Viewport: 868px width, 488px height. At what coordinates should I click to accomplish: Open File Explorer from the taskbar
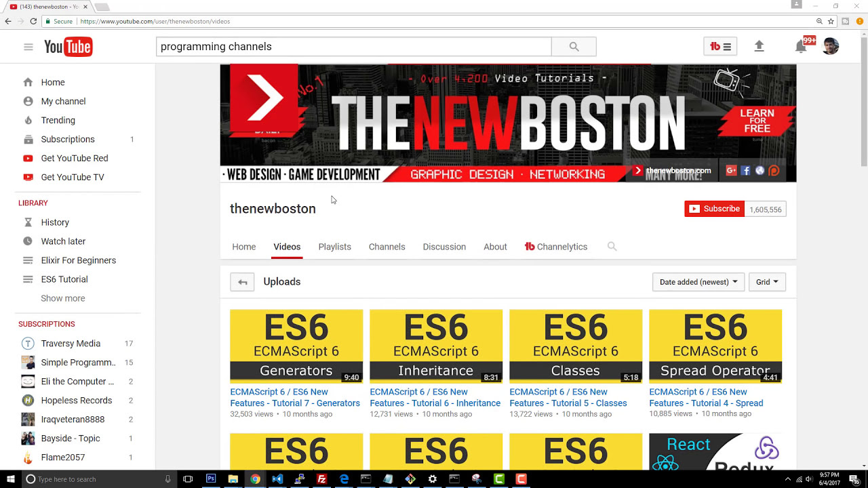[x=233, y=479]
